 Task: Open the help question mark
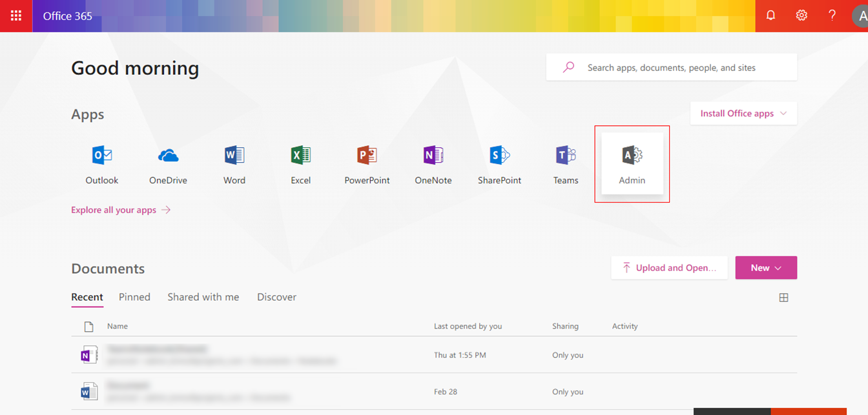832,15
